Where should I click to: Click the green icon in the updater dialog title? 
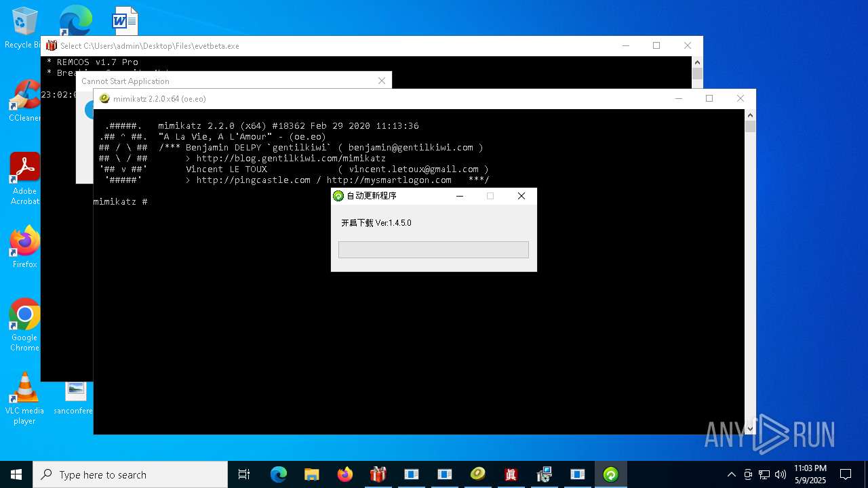[338, 196]
